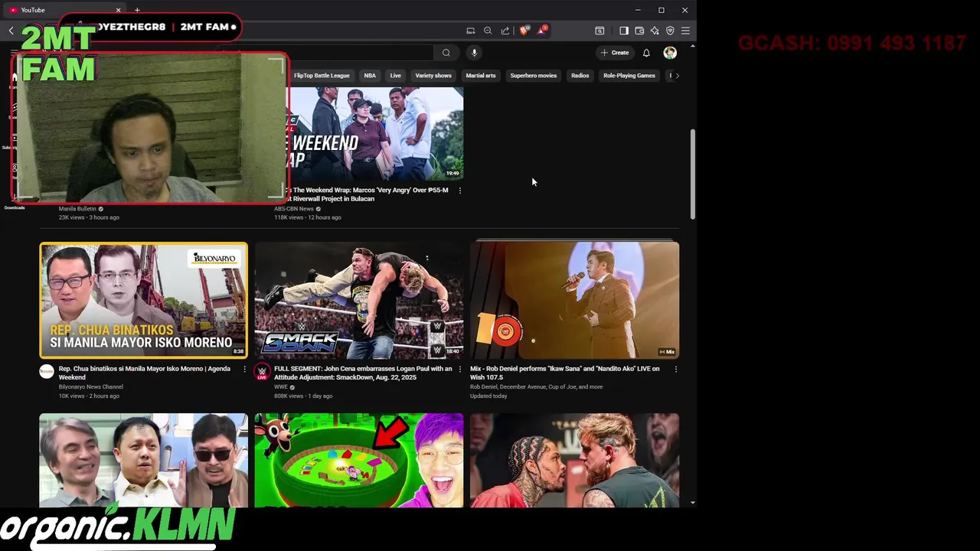Screen dimensions: 980x551
Task: Open WWE channel avatar with live badge
Action: (x=262, y=372)
